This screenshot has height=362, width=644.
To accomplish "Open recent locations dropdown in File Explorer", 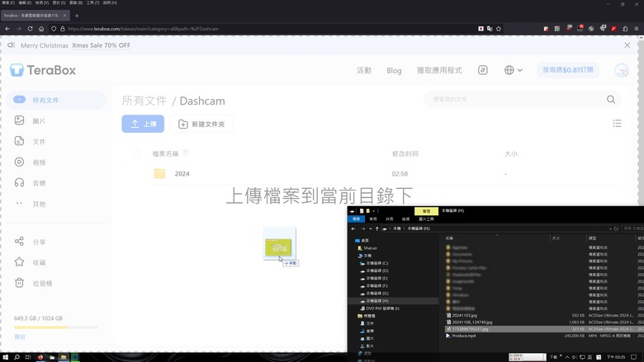I will pos(371,228).
